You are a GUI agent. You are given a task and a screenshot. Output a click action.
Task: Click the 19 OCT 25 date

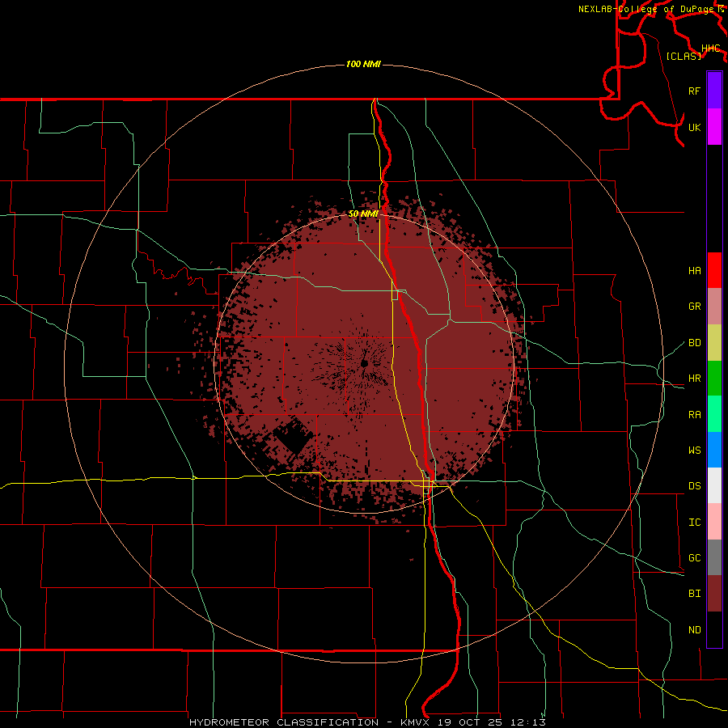tap(470, 722)
